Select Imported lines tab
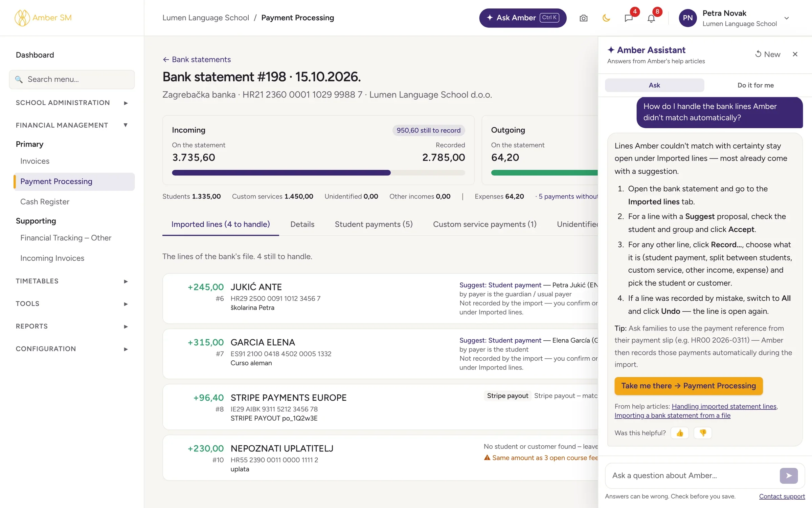The height and width of the screenshot is (508, 812). (221, 224)
